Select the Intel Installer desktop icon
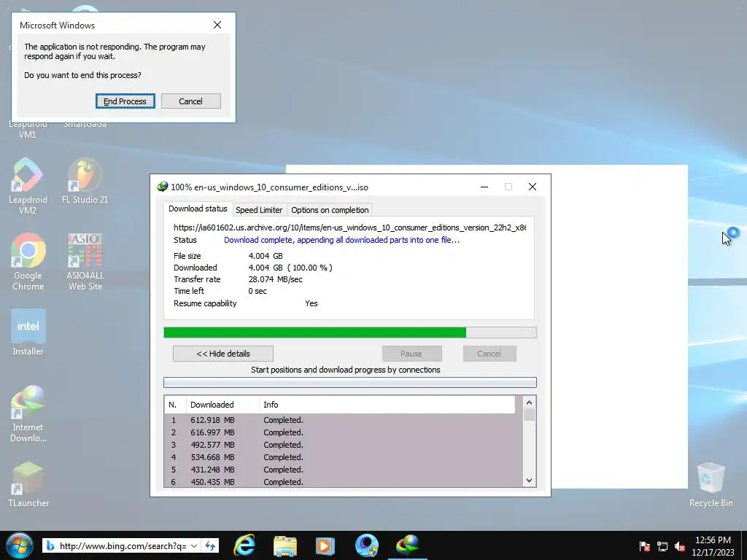The height and width of the screenshot is (560, 747). (x=28, y=332)
